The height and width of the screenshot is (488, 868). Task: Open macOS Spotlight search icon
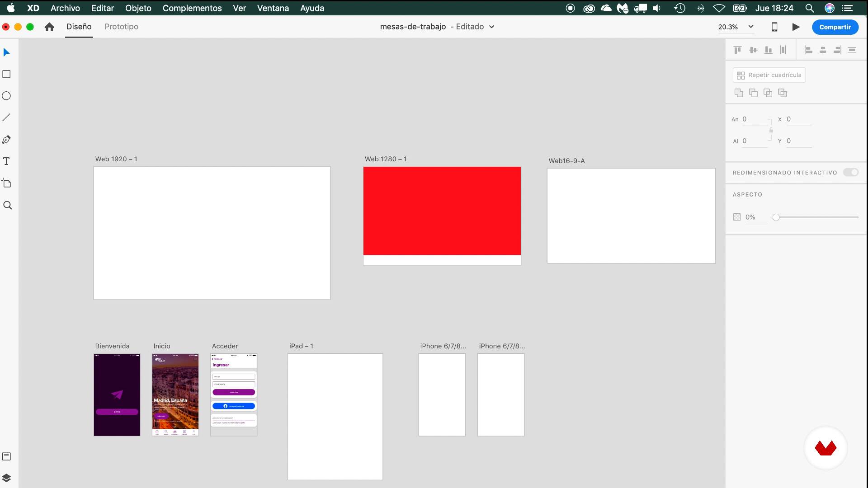[810, 8]
